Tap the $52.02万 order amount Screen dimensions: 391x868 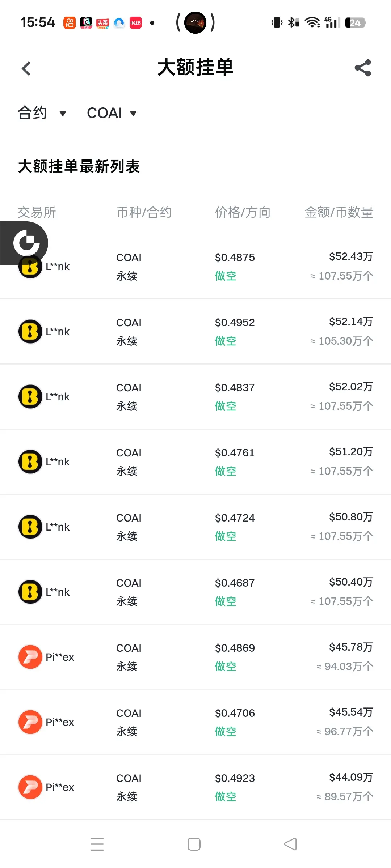tap(350, 387)
